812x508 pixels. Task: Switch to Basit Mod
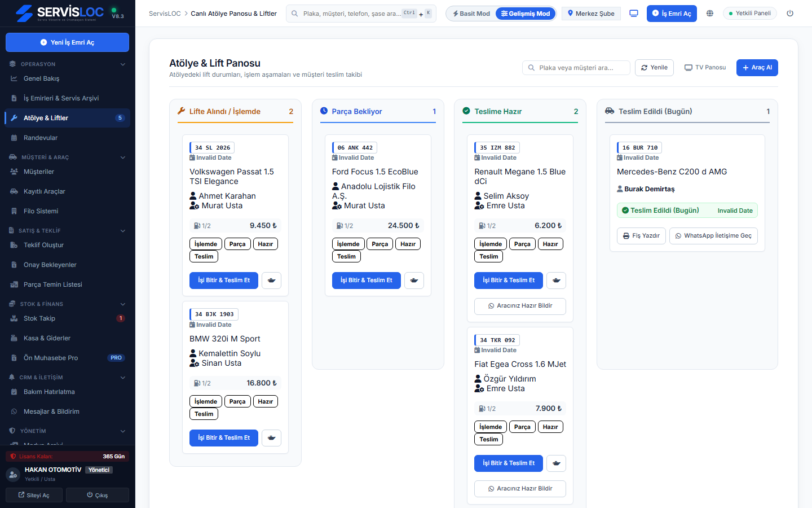pos(471,14)
